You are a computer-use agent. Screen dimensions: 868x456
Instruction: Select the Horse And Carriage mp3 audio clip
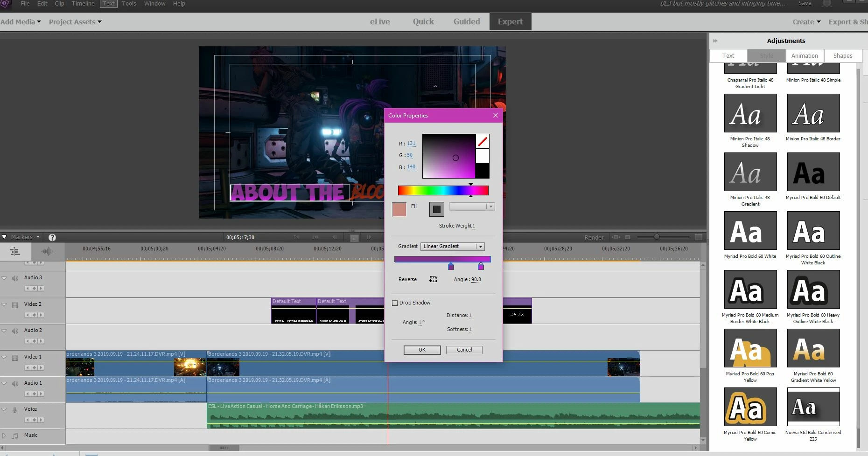pyautogui.click(x=453, y=415)
